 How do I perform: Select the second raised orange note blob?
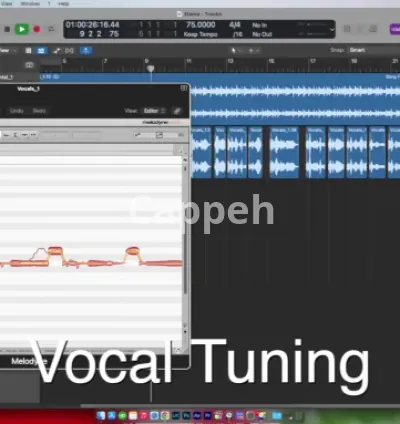point(132,250)
